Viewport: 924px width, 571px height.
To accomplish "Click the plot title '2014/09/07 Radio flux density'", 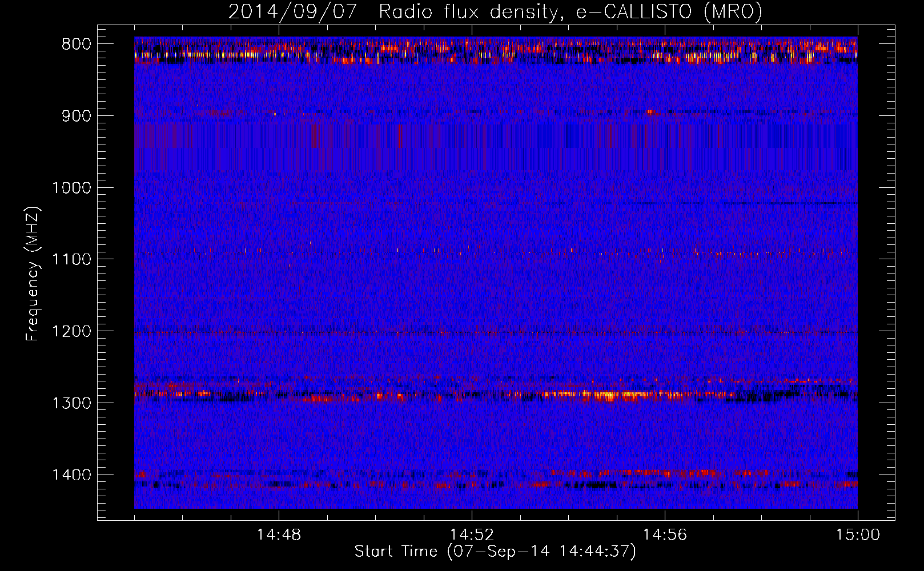I will 495,12.
